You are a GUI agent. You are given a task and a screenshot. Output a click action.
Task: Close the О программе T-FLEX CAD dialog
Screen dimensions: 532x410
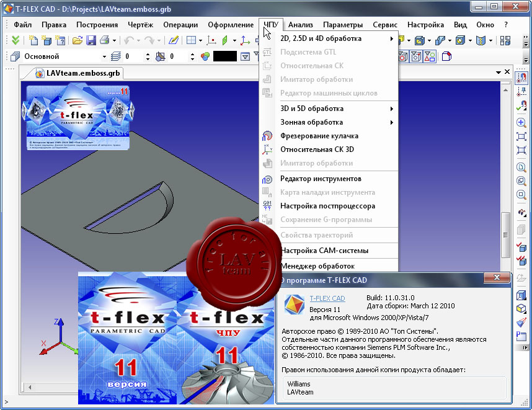(497, 277)
